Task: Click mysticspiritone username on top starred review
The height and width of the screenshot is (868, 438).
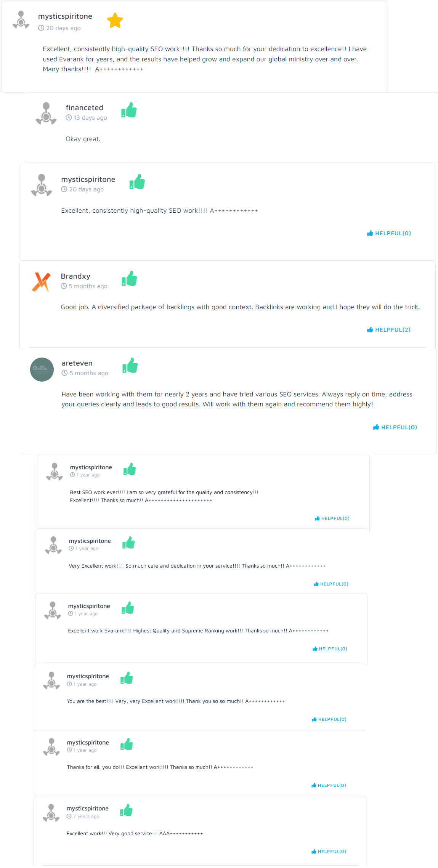Action: click(65, 16)
